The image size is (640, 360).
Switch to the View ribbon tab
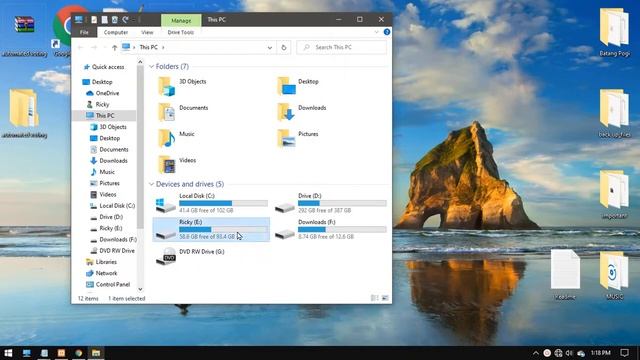147,32
